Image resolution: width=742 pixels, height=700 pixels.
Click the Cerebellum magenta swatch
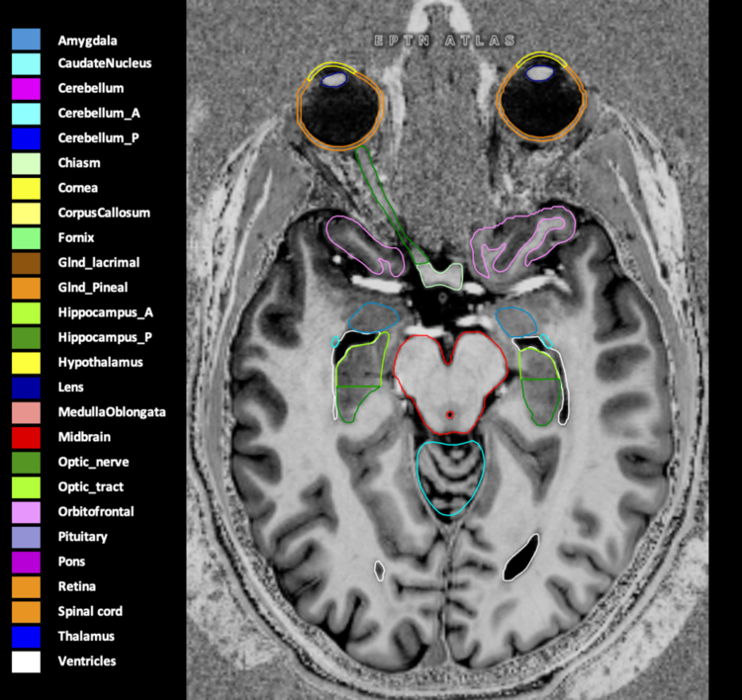pyautogui.click(x=26, y=89)
